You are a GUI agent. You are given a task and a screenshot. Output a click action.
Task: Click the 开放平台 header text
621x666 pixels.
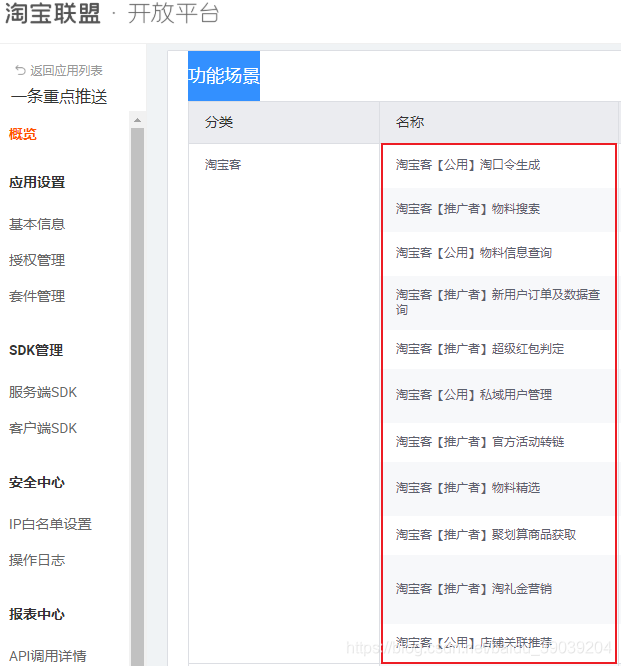point(173,14)
